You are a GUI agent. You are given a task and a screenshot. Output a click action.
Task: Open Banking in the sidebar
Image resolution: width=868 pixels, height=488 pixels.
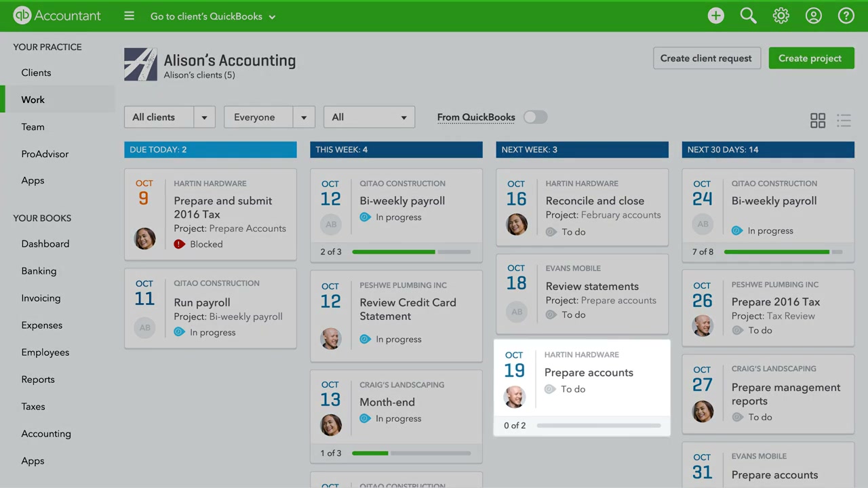[39, 271]
